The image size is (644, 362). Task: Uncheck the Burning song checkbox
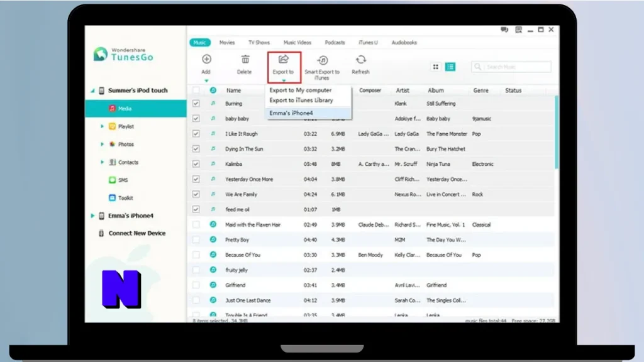tap(196, 104)
